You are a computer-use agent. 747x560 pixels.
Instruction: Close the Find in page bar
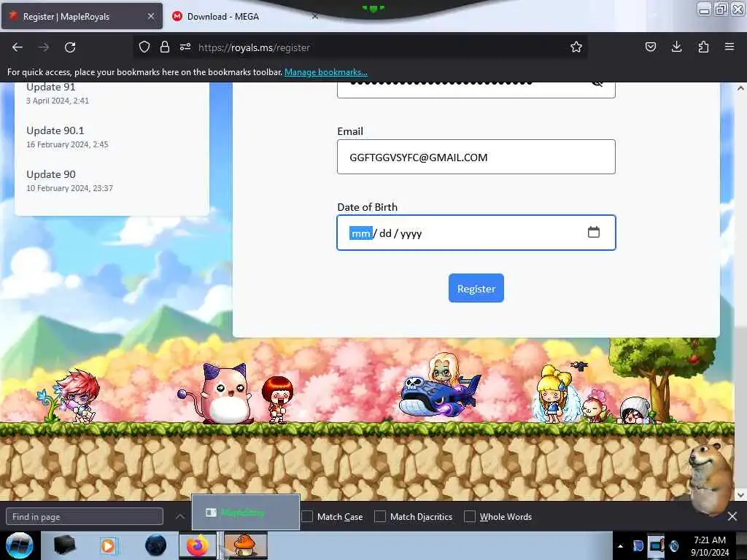(x=732, y=516)
